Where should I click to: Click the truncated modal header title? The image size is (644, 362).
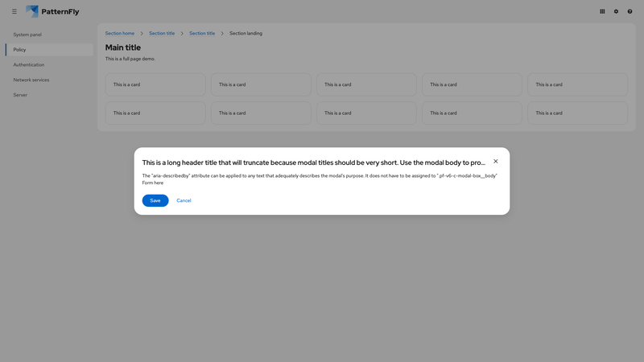pyautogui.click(x=314, y=162)
